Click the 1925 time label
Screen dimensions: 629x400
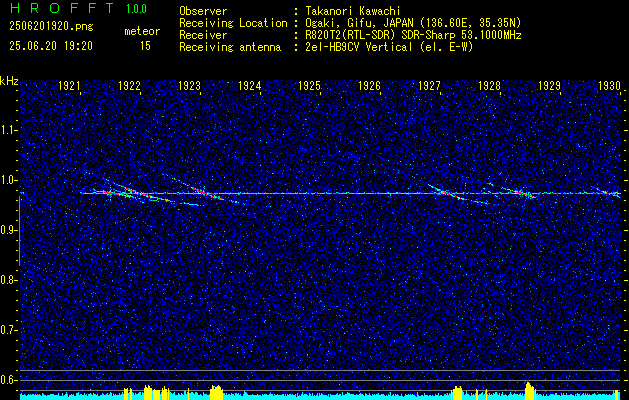309,85
